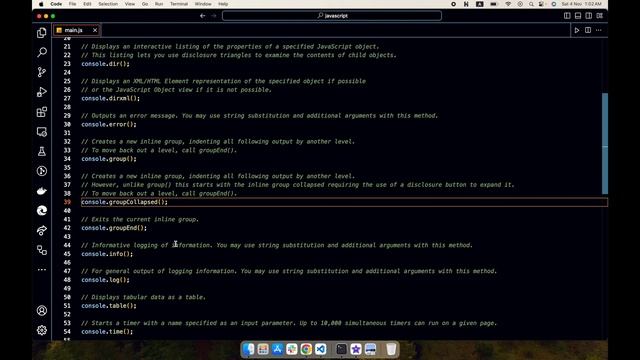Click console.groupCollapsed(); on line 39
The image size is (640, 360).
[x=124, y=202]
